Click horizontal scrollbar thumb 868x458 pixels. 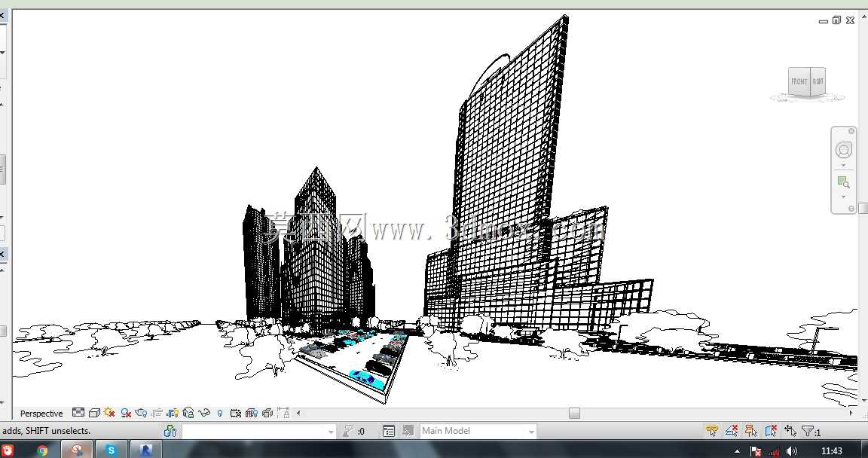click(575, 414)
